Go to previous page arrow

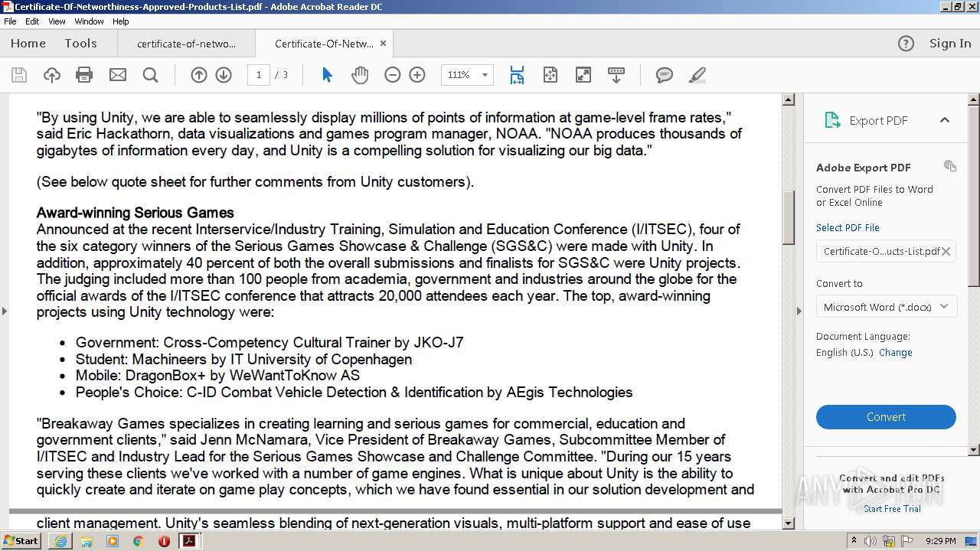[x=199, y=75]
